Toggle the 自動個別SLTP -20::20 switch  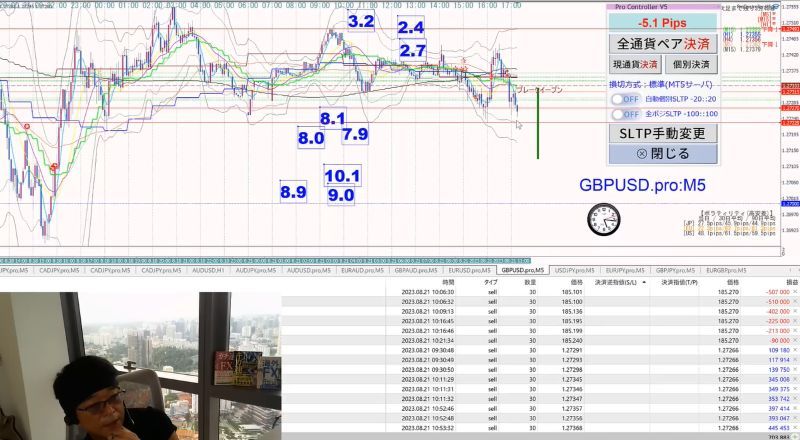[x=626, y=99]
